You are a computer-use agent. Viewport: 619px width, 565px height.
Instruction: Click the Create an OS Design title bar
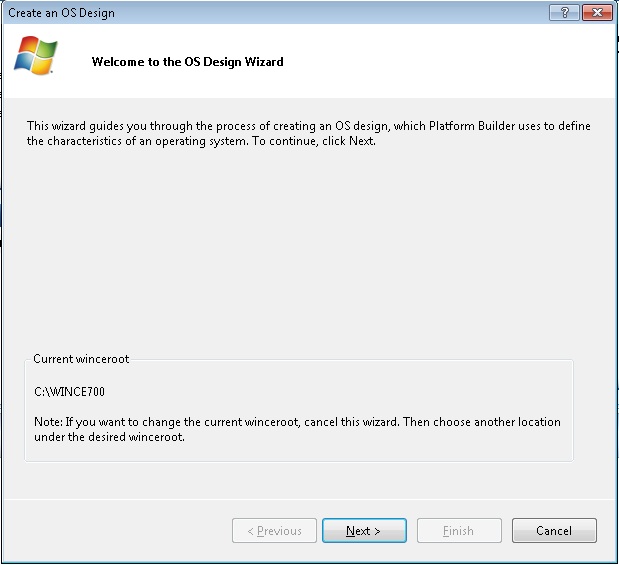click(x=276, y=13)
